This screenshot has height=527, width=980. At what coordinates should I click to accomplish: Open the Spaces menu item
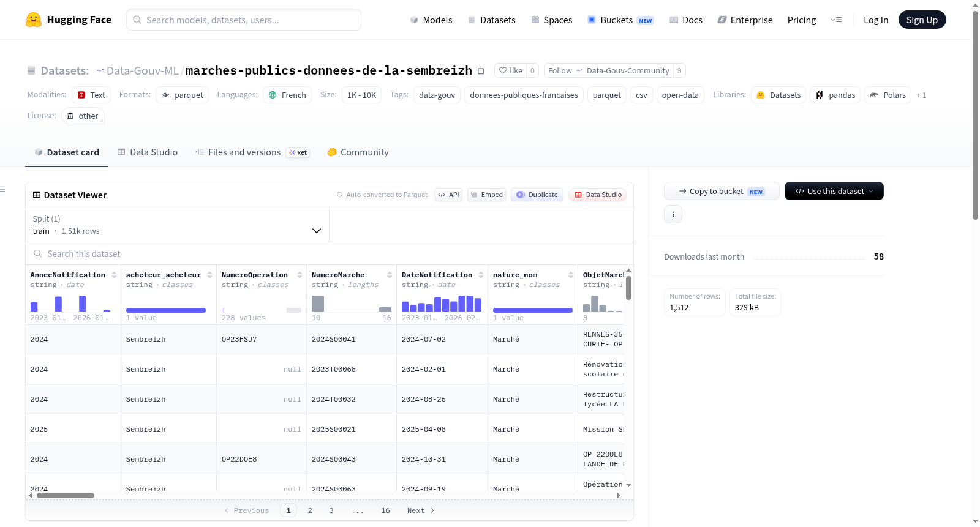point(551,20)
